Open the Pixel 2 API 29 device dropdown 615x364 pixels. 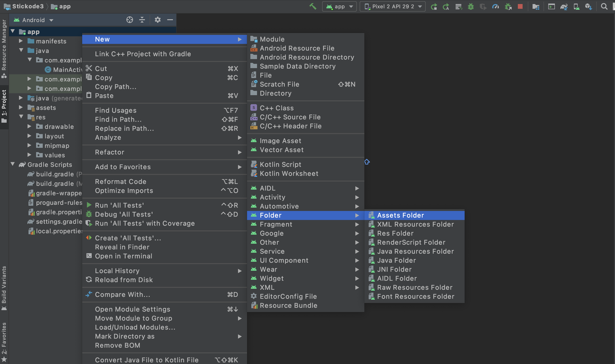point(392,6)
